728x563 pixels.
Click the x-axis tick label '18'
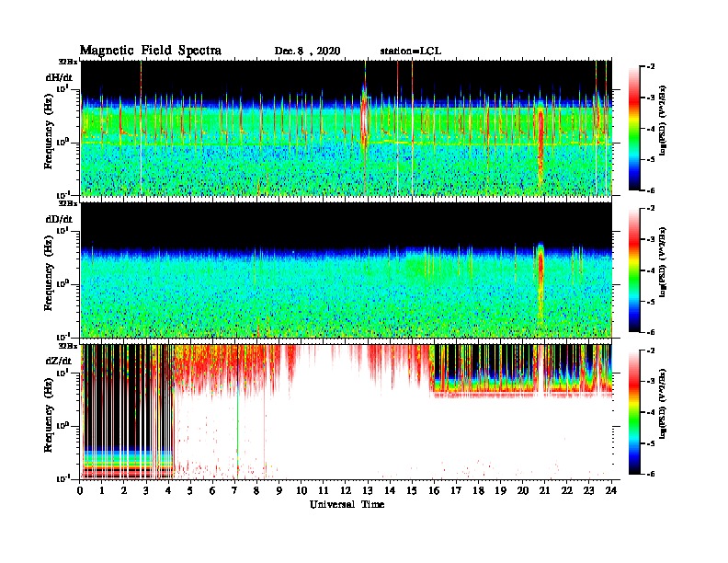(478, 491)
